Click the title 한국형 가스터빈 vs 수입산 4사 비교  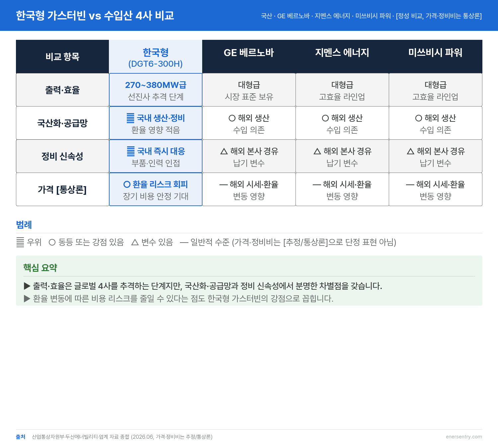[95, 16]
